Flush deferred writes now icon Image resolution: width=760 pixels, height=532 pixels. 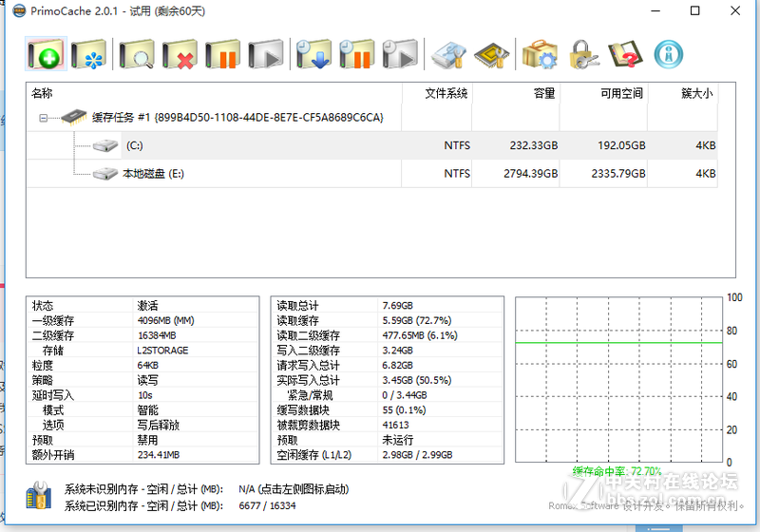313,54
